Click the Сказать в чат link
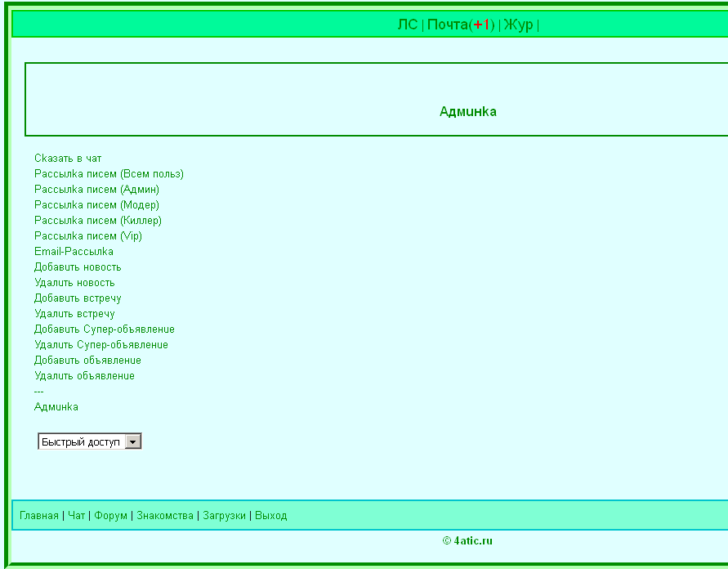Screen dimensions: 728x569 (68, 159)
